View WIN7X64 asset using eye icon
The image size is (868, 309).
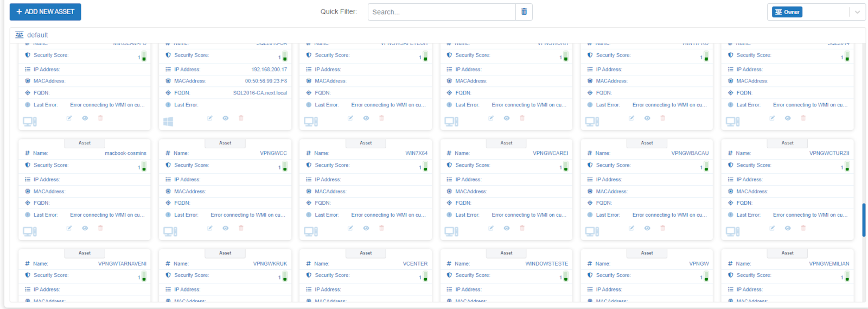tap(366, 228)
